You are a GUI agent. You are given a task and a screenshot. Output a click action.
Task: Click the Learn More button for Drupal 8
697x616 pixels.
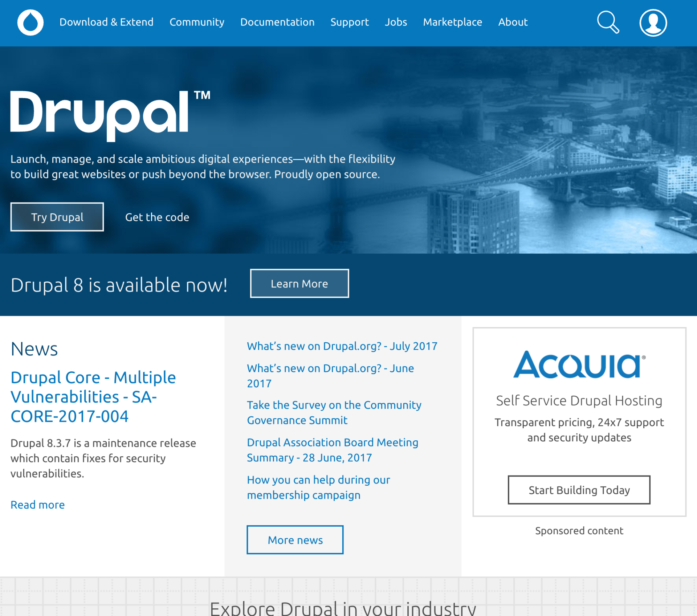point(300,283)
